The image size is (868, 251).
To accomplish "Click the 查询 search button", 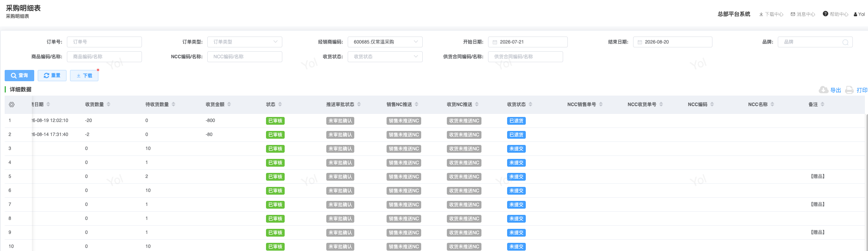I will 19,75.
